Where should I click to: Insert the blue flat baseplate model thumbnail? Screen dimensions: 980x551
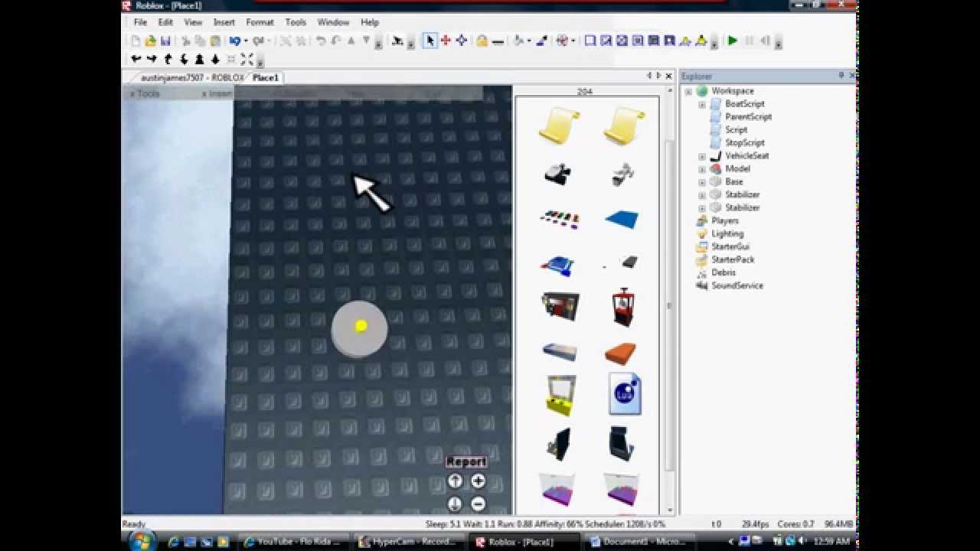(622, 220)
